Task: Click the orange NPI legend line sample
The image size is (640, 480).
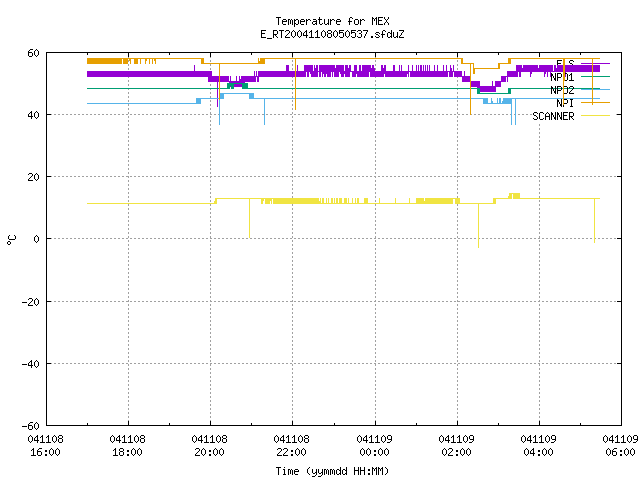Action: pyautogui.click(x=595, y=102)
